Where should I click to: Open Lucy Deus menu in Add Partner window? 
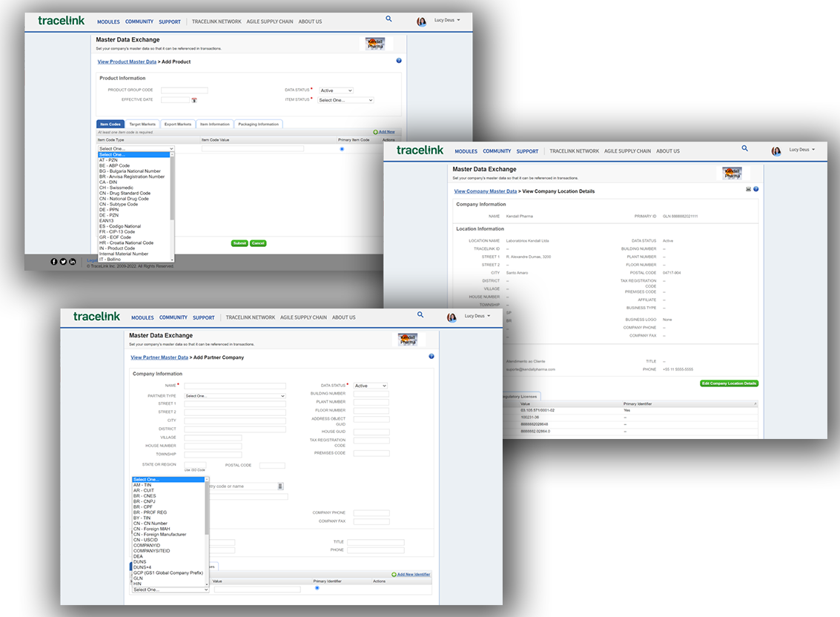click(x=477, y=316)
